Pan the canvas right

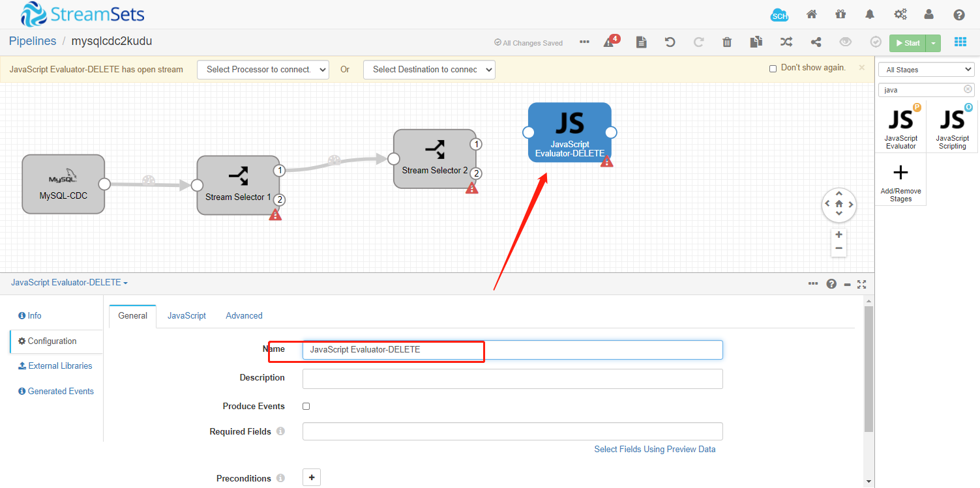(850, 204)
